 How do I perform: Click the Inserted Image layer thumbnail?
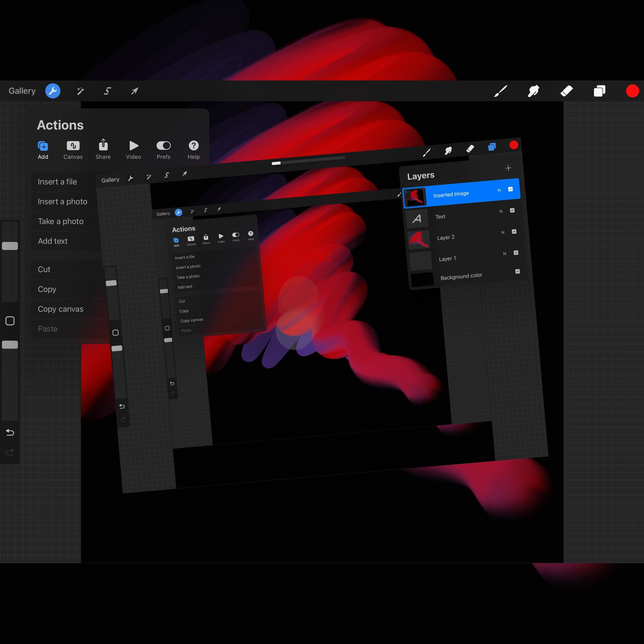pyautogui.click(x=415, y=197)
